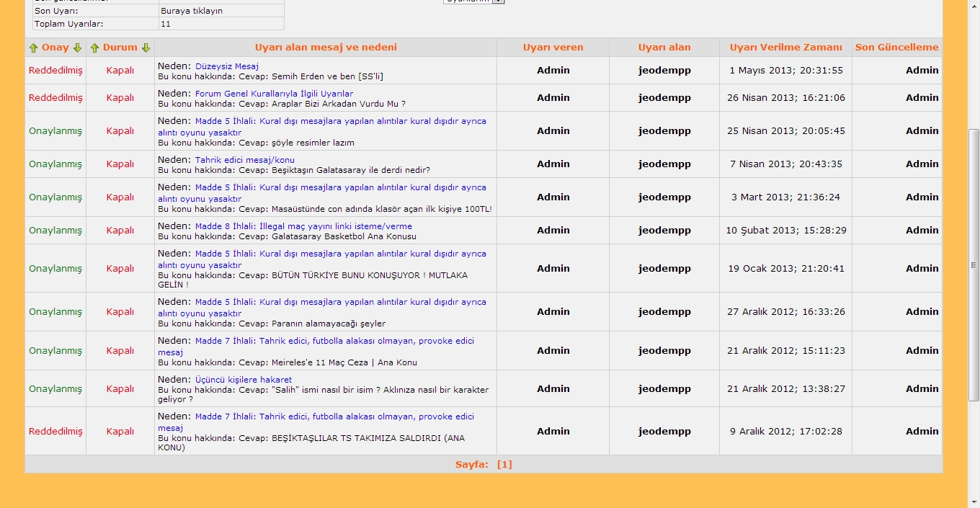
Task: Click Uyarı veren Admin in 1 Mayıs 2013 row
Action: click(553, 70)
